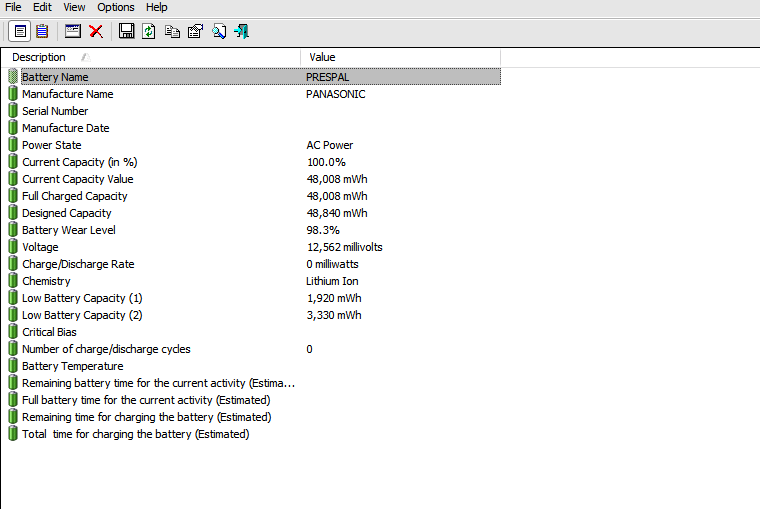Select Low Battery Capacity (1) label
The image size is (760, 509).
(82, 298)
